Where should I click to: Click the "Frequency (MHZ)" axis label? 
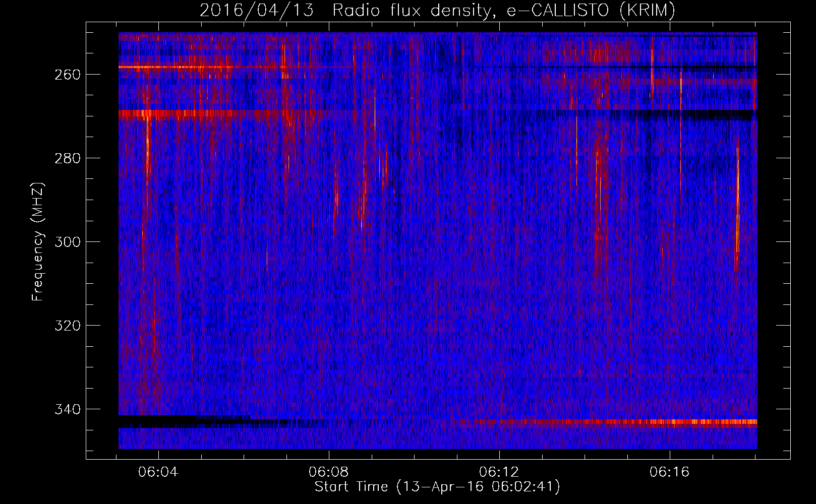[x=38, y=241]
